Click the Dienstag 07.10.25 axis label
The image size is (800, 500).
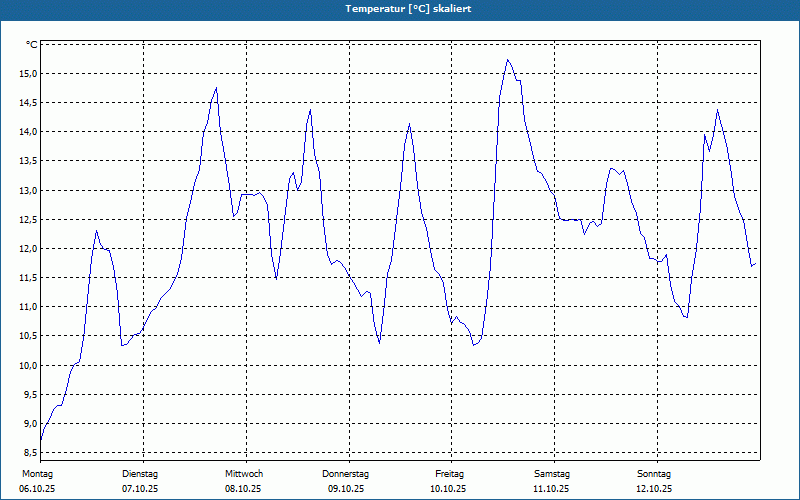click(x=140, y=481)
